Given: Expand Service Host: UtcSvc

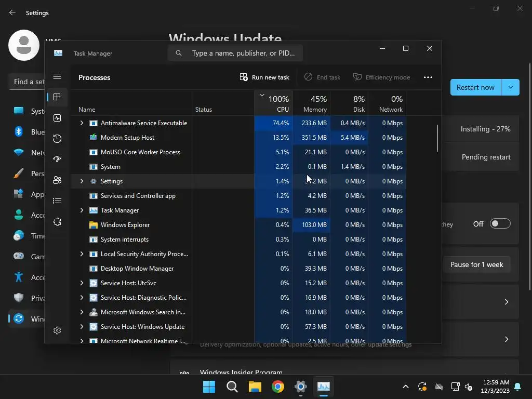Looking at the screenshot, I should coord(82,283).
